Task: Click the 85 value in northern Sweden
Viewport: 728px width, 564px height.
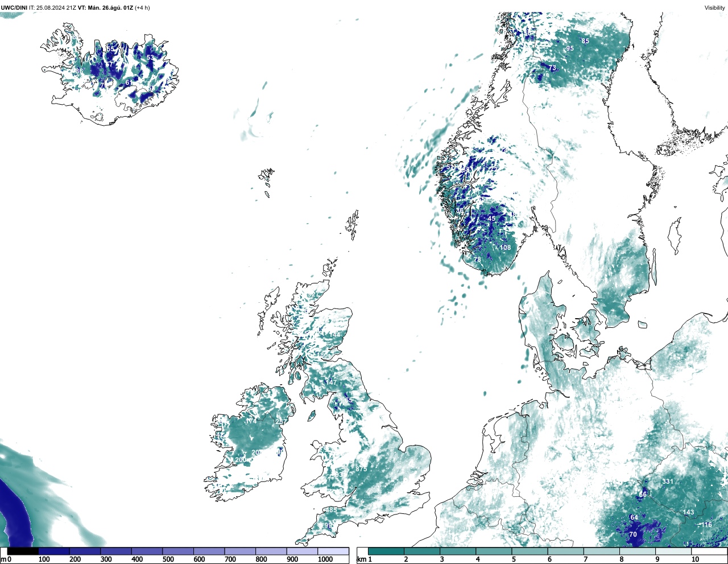Action: tap(585, 41)
